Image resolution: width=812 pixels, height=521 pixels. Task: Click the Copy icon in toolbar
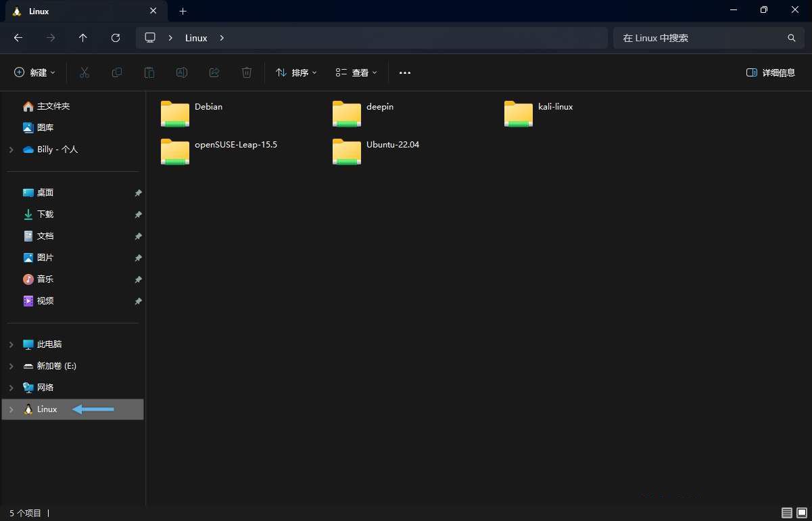(117, 72)
